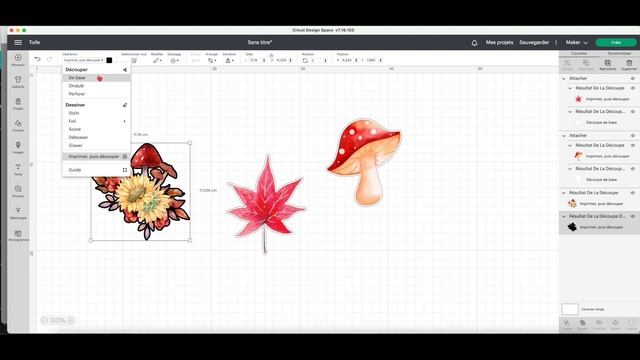The height and width of the screenshot is (360, 640).
Task: Choose De base cut operation
Action: [96, 78]
